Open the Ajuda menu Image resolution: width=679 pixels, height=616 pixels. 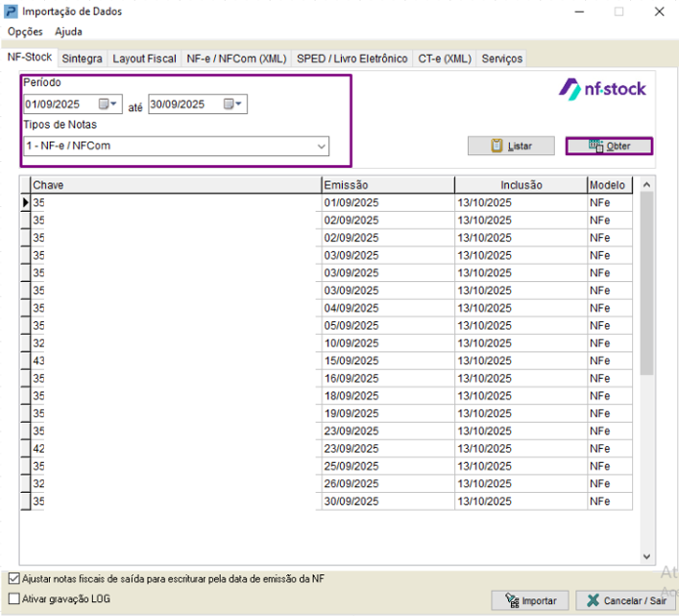tap(68, 31)
